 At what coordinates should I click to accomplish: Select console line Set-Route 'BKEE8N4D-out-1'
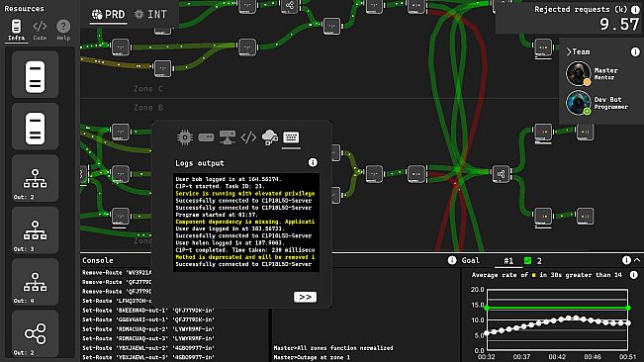148,311
